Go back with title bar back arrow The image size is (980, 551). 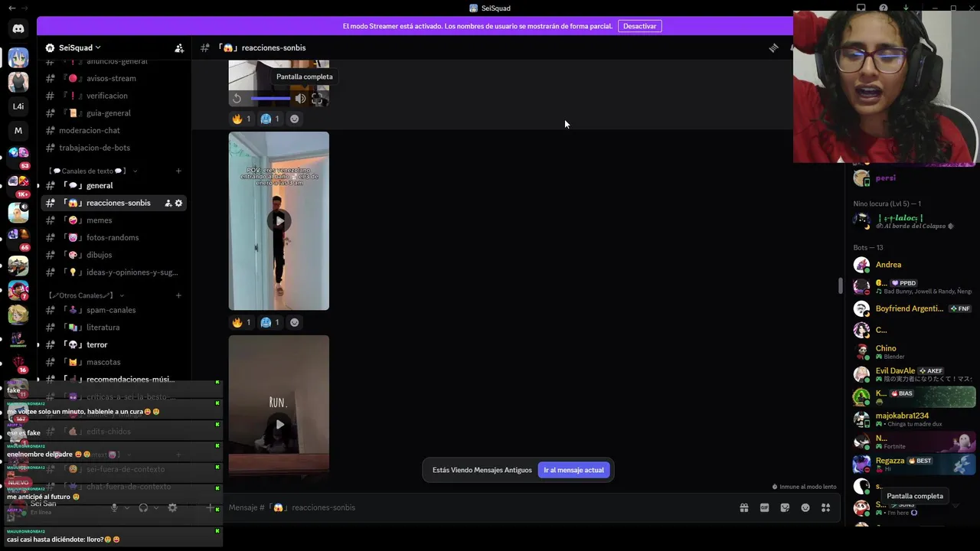11,8
